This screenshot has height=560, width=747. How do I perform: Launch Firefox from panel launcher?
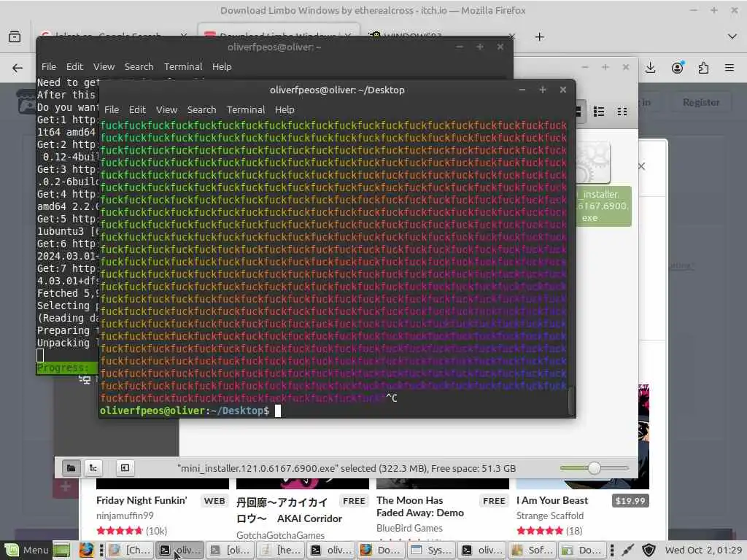86,550
